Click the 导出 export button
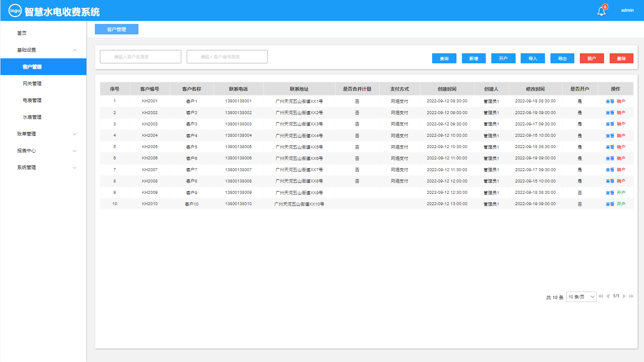The width and height of the screenshot is (644, 362). (562, 58)
